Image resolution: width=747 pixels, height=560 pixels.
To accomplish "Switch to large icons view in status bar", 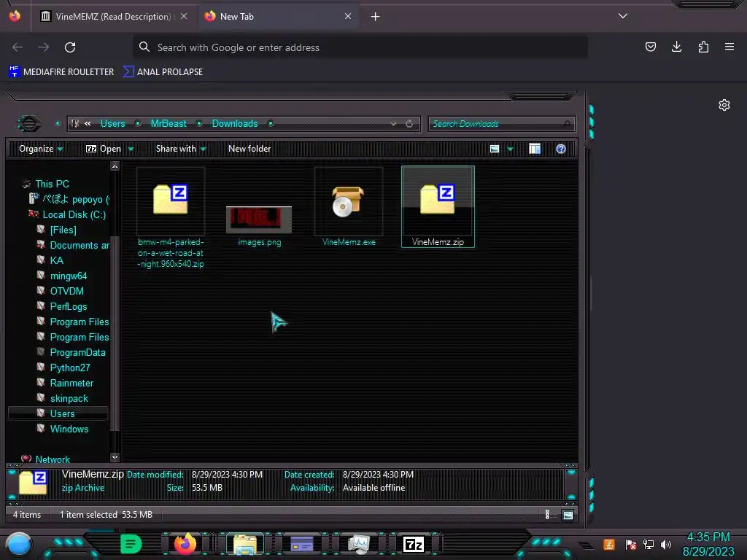I will click(x=568, y=515).
